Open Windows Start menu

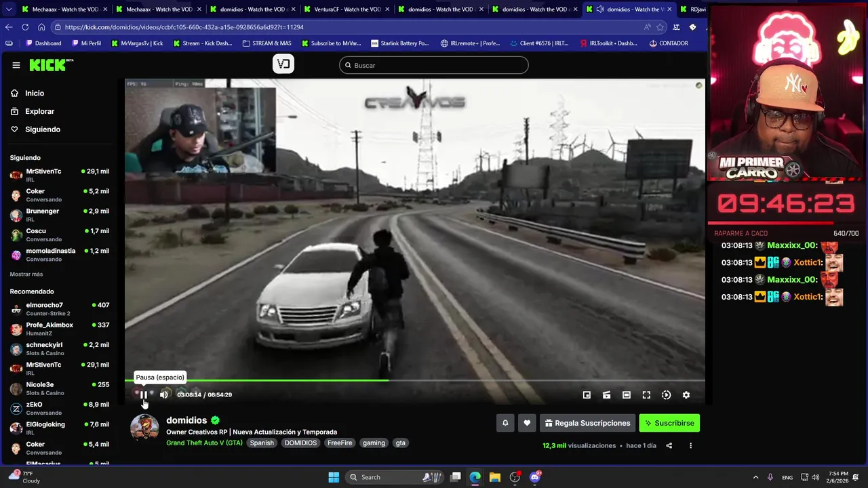click(x=334, y=477)
